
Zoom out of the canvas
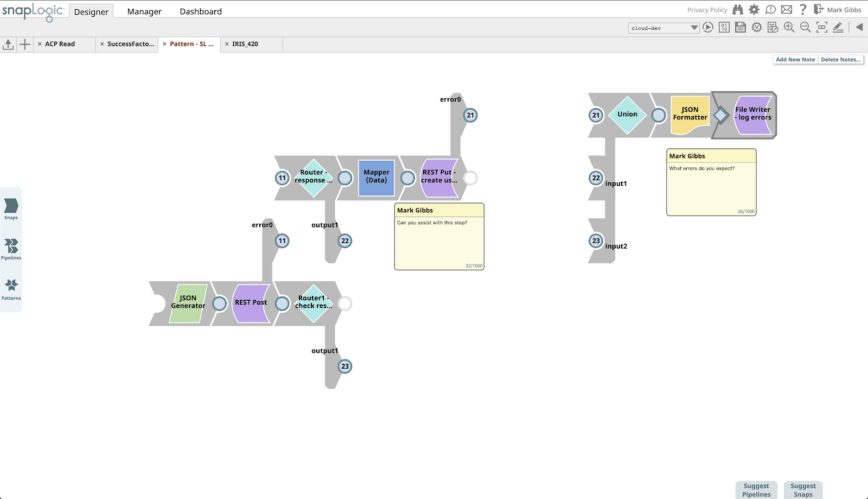coord(806,27)
